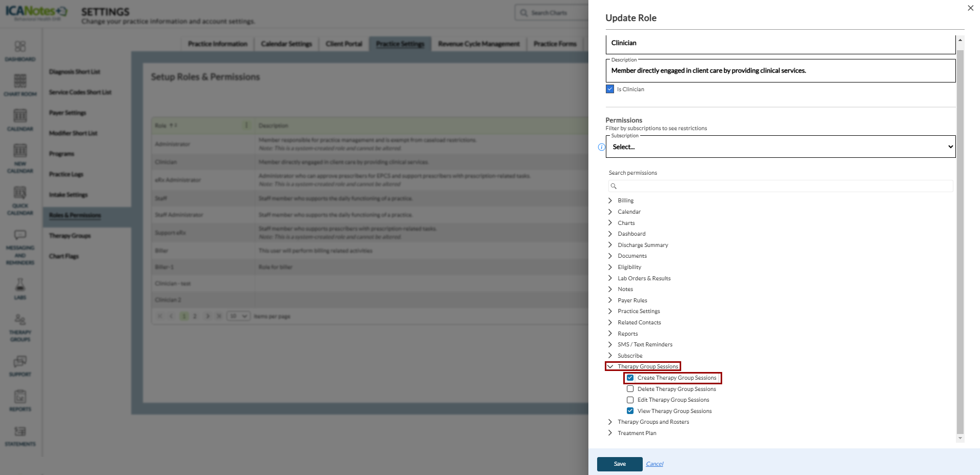Click the Save button
980x475 pixels.
[620, 464]
